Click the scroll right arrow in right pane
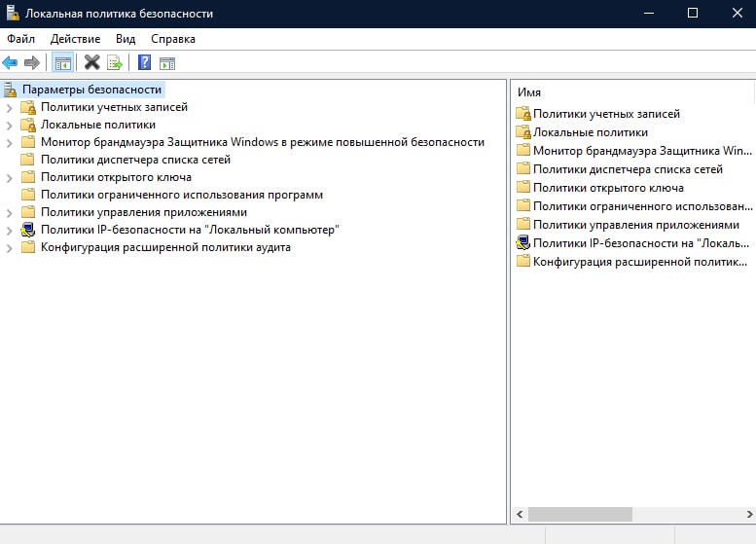 (750, 514)
